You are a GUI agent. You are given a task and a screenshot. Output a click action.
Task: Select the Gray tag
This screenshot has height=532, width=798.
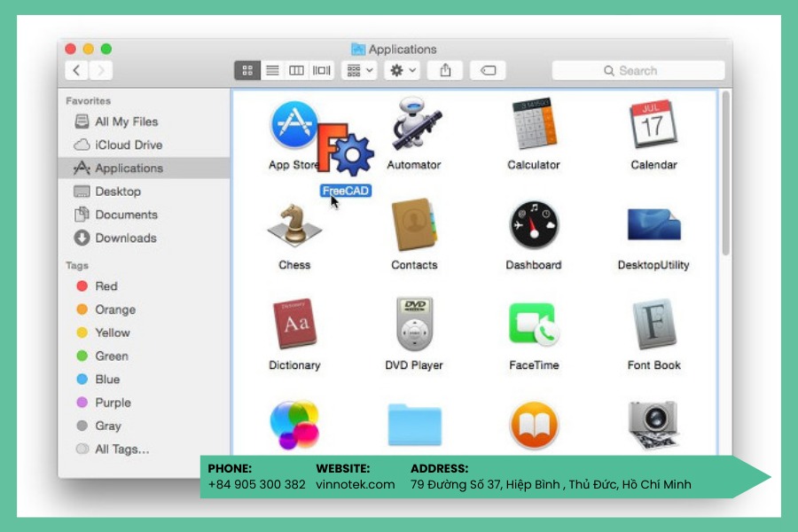(144, 426)
